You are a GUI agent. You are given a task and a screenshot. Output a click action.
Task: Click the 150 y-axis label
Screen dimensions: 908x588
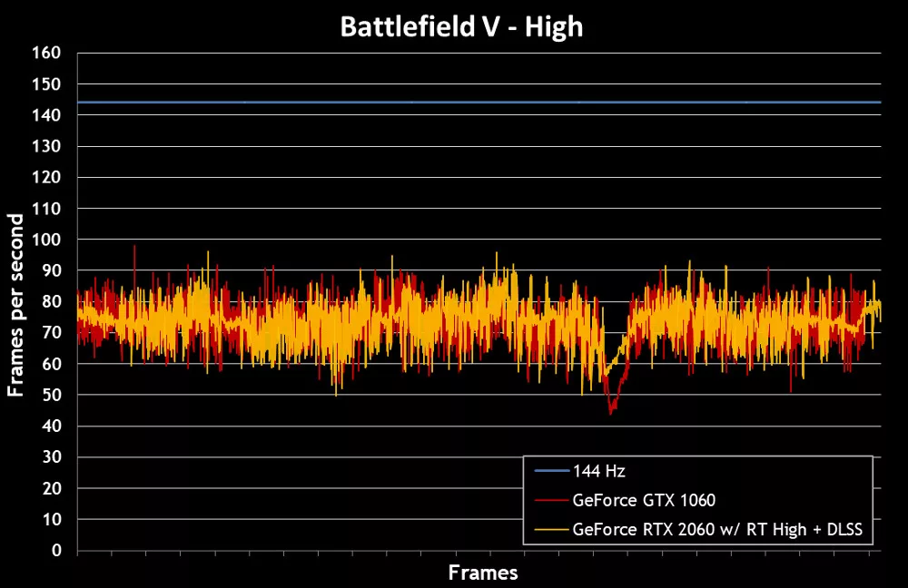coord(46,83)
